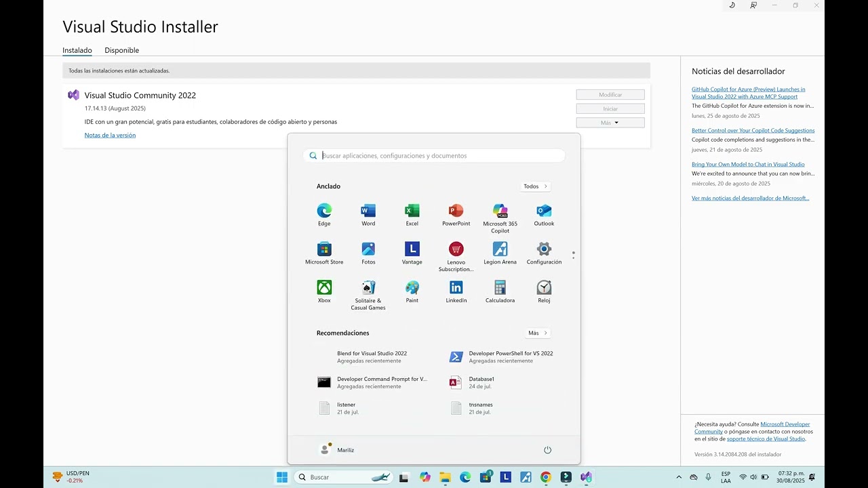Click the power button in Start menu

[548, 450]
